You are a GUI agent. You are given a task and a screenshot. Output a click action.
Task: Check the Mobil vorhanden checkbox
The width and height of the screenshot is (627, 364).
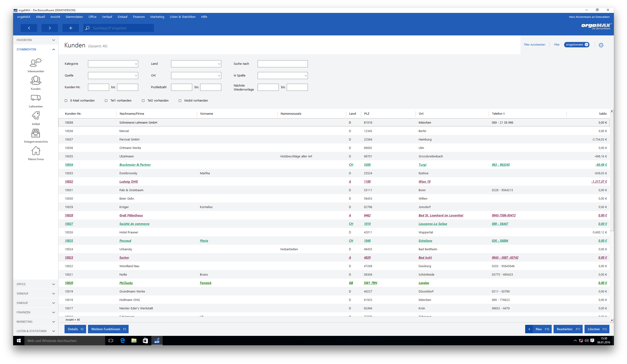coord(180,101)
